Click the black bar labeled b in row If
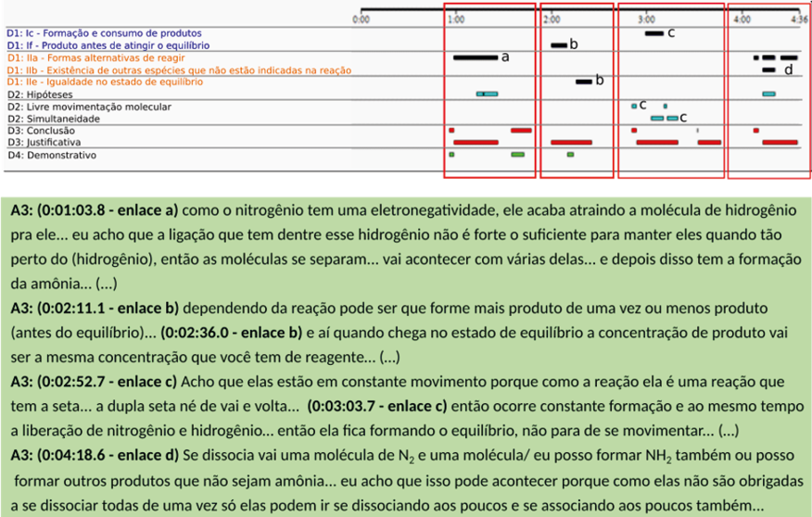812x517 pixels. (559, 44)
